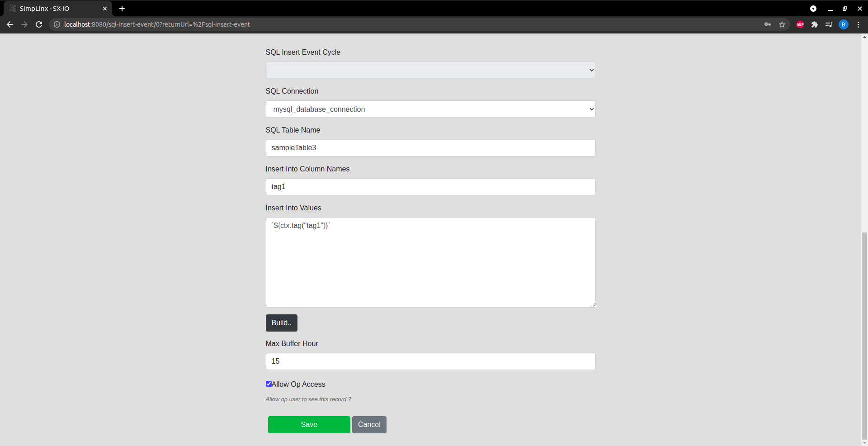Image resolution: width=868 pixels, height=446 pixels.
Task: Click the browser forward arrow
Action: (24, 24)
